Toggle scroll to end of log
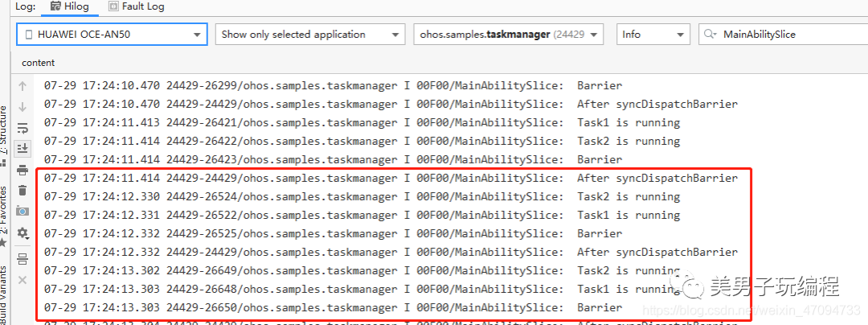This screenshot has height=325, width=868. click(23, 148)
